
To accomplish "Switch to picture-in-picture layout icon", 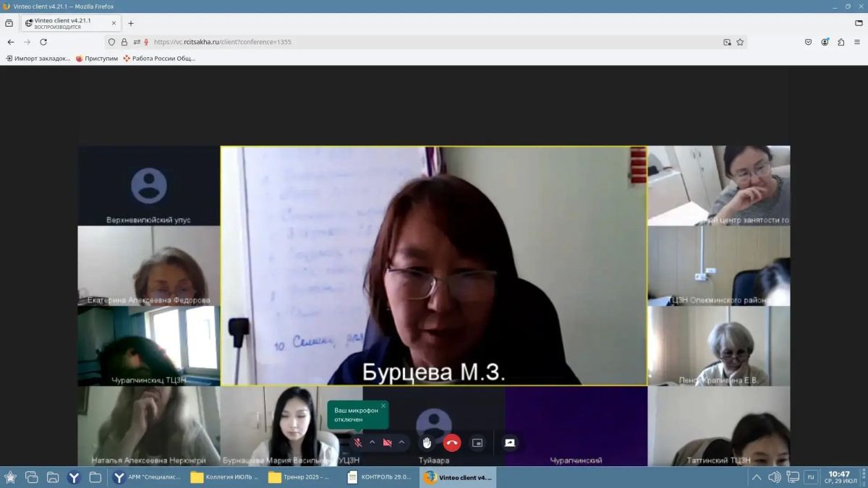I will pyautogui.click(x=477, y=442).
